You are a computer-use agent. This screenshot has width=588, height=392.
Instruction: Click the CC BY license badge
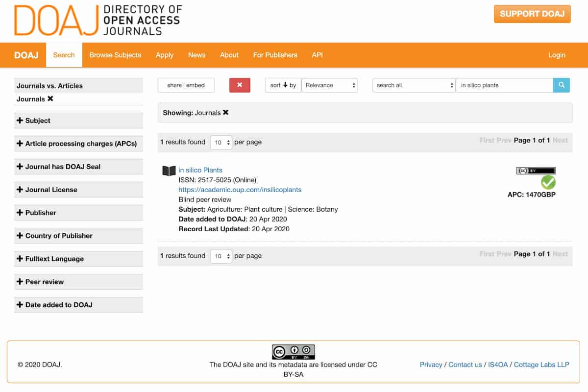pyautogui.click(x=536, y=171)
